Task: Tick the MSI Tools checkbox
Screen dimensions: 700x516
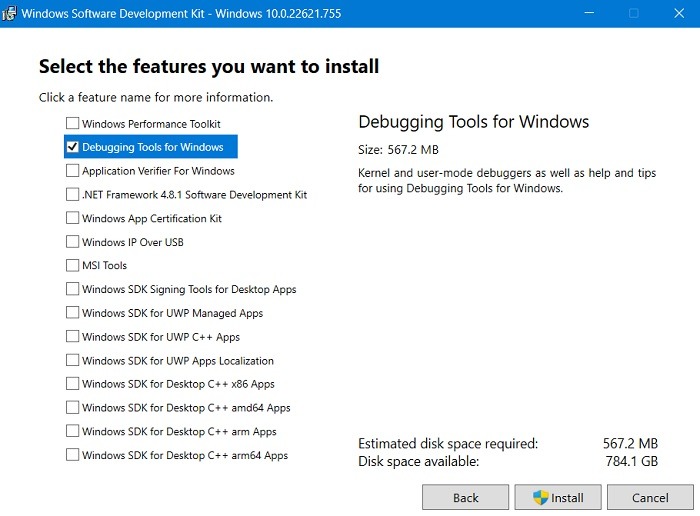Action: [72, 265]
